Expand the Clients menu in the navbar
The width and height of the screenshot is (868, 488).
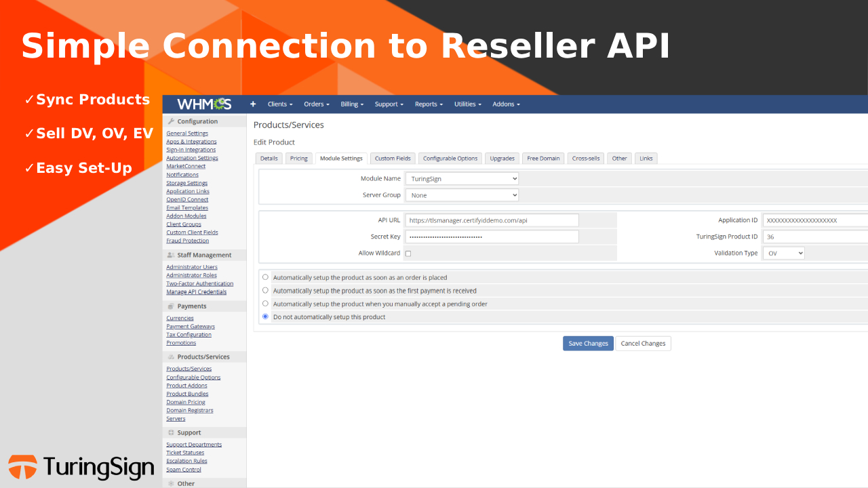[x=280, y=104]
